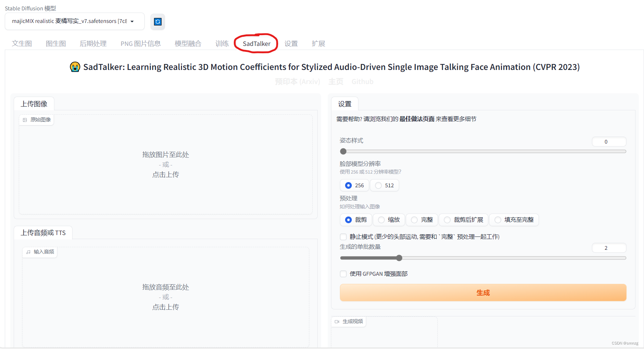The height and width of the screenshot is (349, 644).
Task: Click the crying face emoji in title
Action: [x=75, y=67]
